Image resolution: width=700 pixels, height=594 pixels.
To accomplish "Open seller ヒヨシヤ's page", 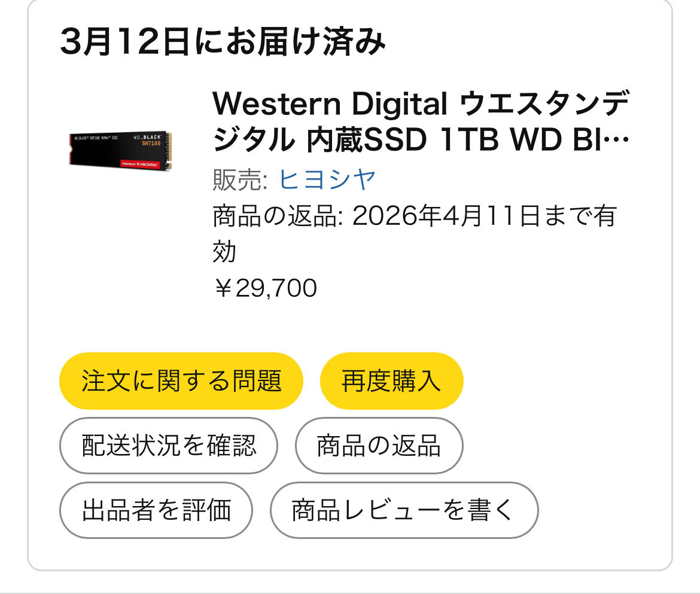I will coord(327,179).
